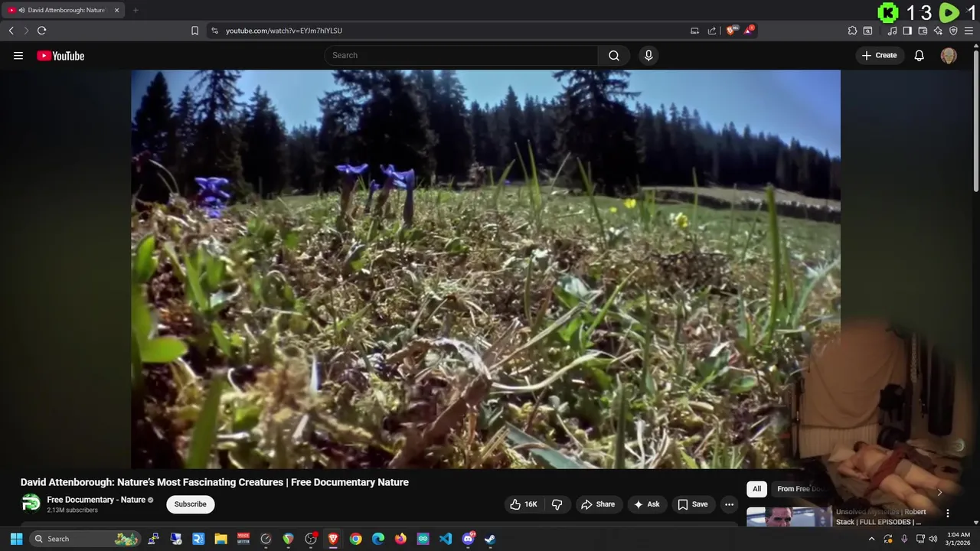980x551 pixels.
Task: Open Microsoft Edge from taskbar
Action: (378, 539)
